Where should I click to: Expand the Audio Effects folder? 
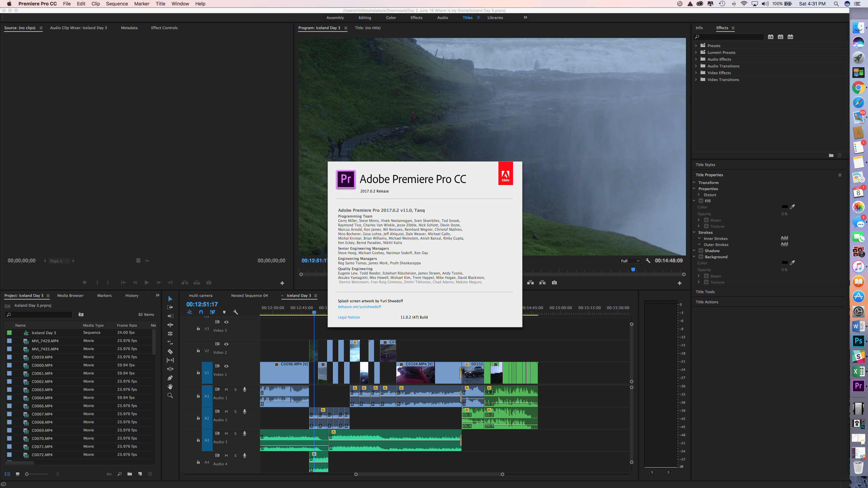696,59
